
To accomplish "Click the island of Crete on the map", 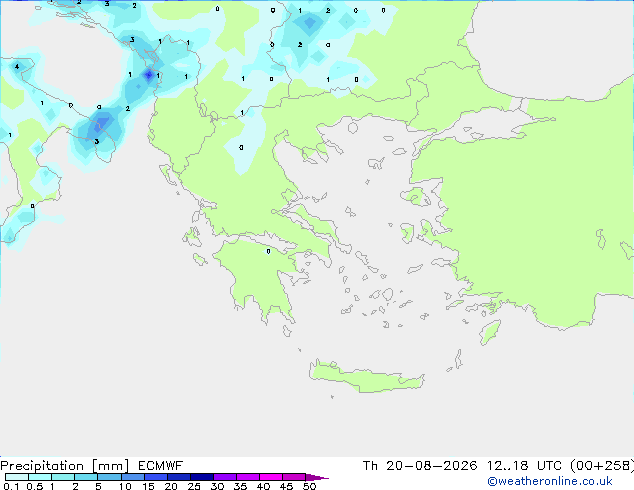I will click(366, 376).
